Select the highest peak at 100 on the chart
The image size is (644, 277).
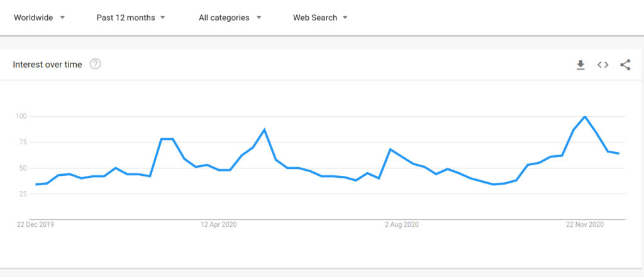click(x=585, y=117)
